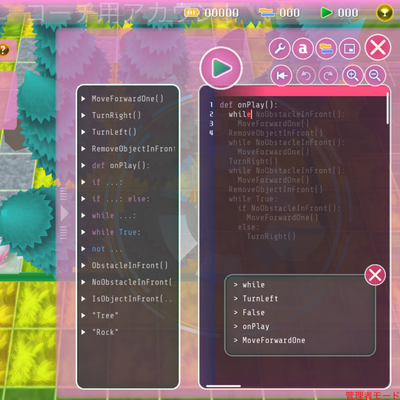Choose 'onPlay' autocomplete suggestion
The width and height of the screenshot is (400, 400).
(x=256, y=327)
